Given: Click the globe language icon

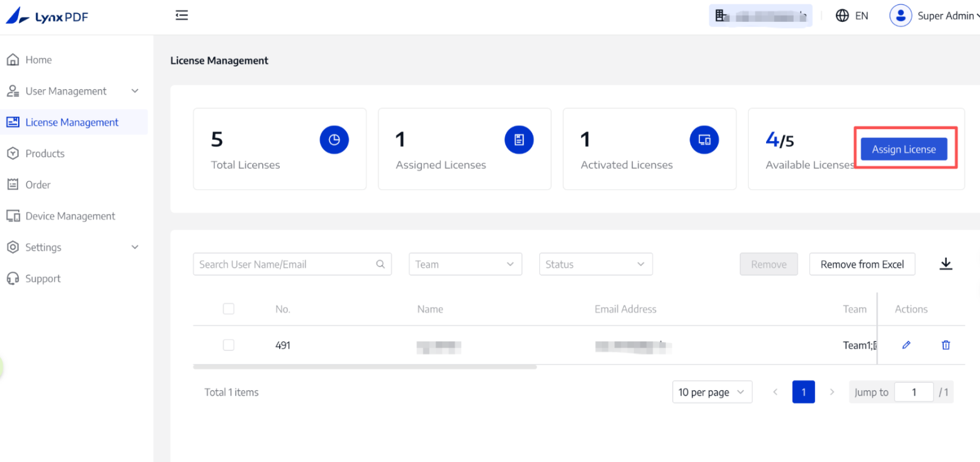Looking at the screenshot, I should tap(842, 16).
